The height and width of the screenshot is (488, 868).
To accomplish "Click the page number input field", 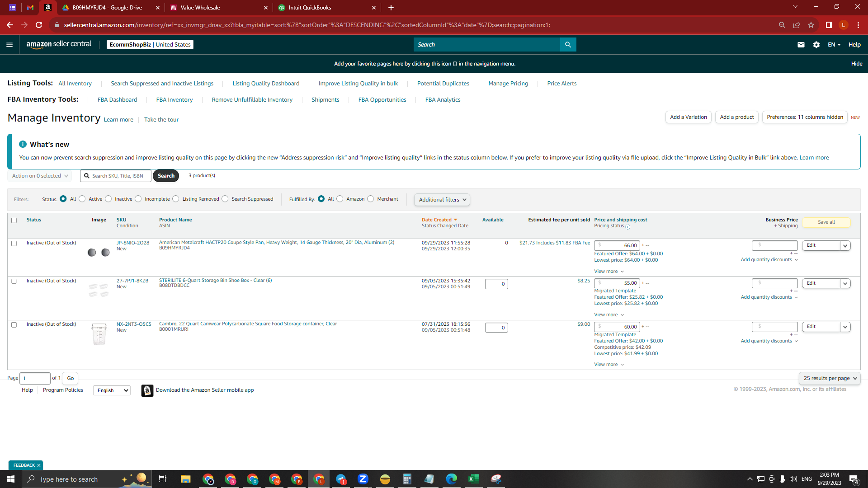I will [x=35, y=378].
